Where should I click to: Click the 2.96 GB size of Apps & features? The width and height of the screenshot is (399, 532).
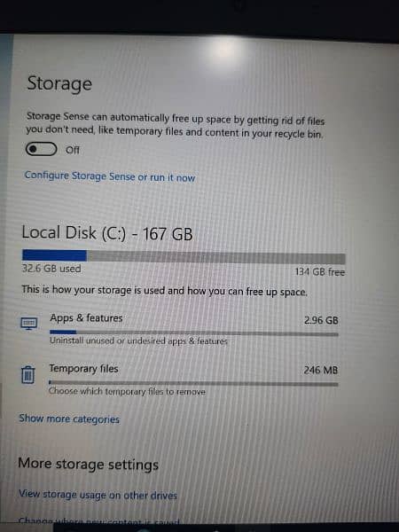coord(321,320)
